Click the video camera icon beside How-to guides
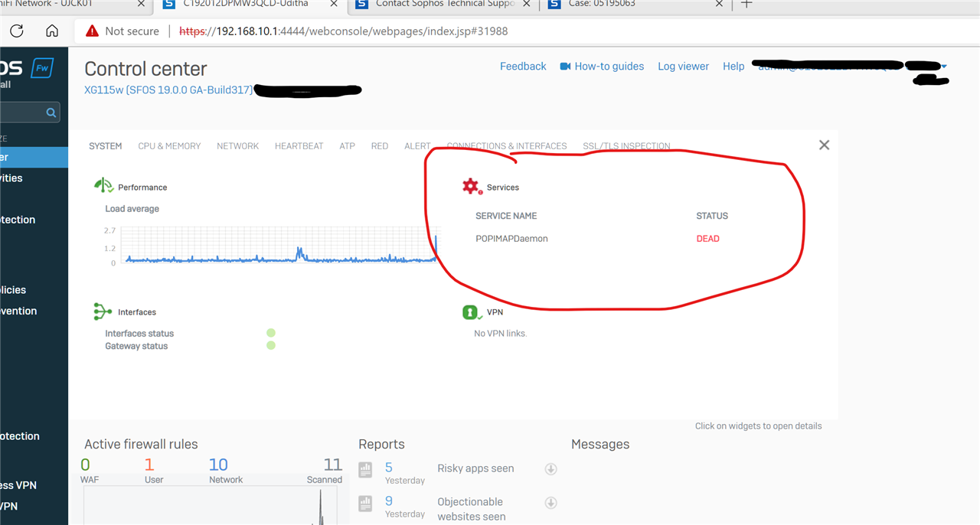The image size is (980, 525). click(x=566, y=67)
